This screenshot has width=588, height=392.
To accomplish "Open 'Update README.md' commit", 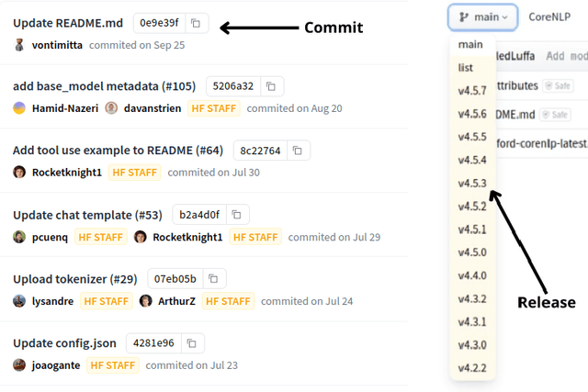I will [68, 22].
